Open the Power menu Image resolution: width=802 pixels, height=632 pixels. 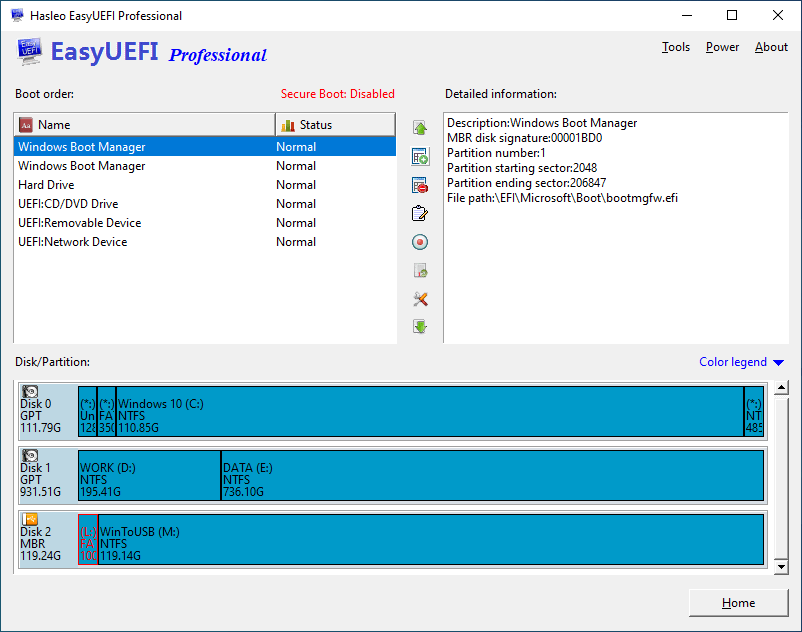[722, 46]
